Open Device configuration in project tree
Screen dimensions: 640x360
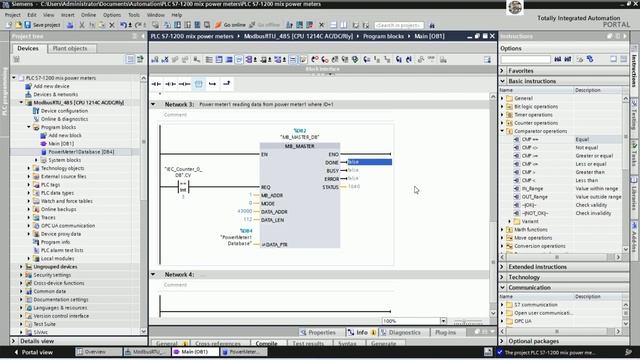[64, 111]
